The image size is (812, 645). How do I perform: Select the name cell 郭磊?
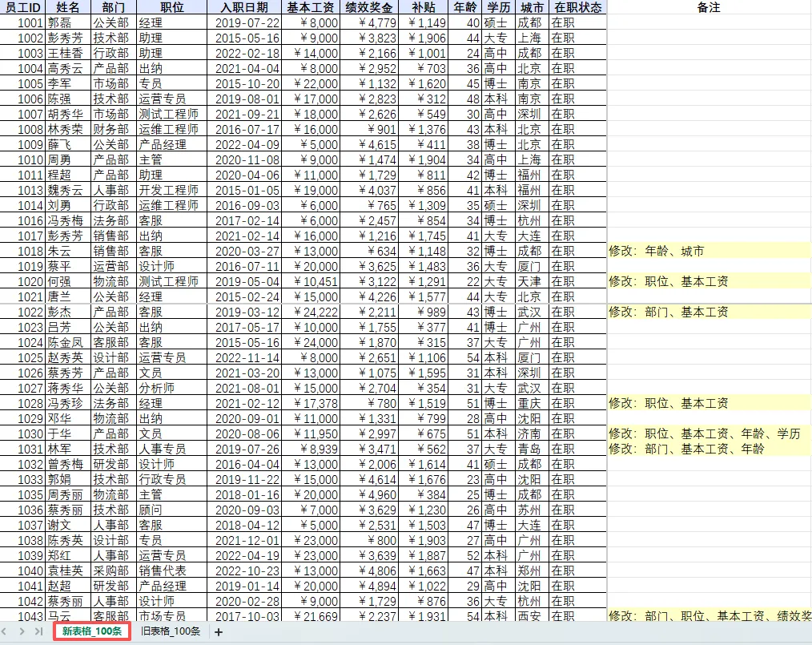tap(68, 22)
